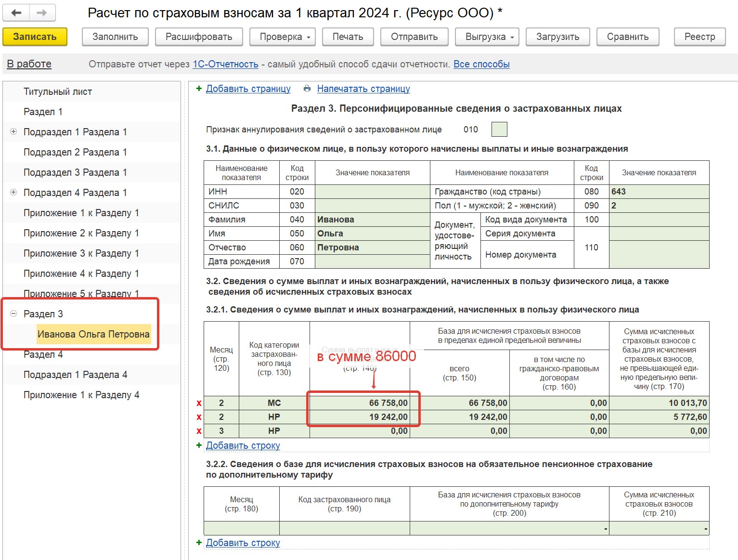Click Добавить строку under table 3.2.1
Viewport: 738px width, 560px height.
pos(243,445)
